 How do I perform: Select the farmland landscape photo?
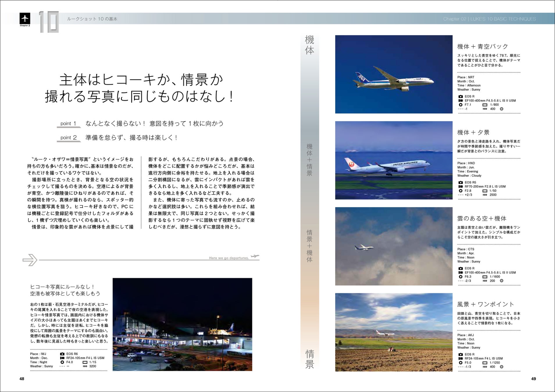click(394, 332)
